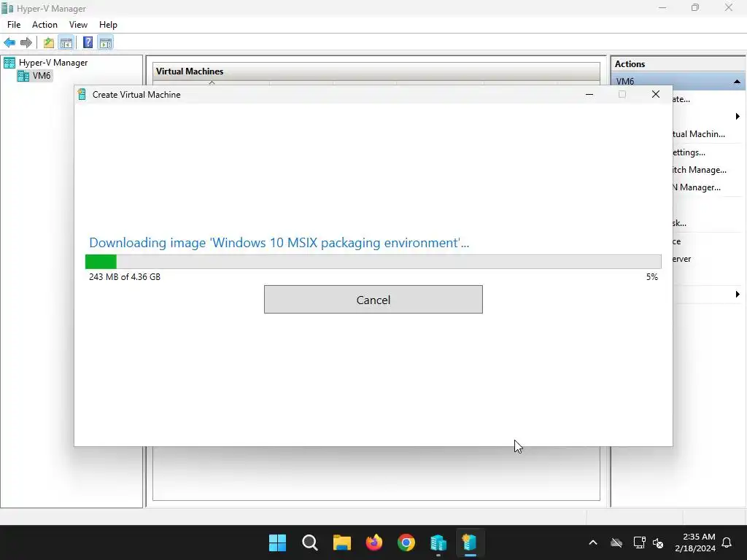Viewport: 747px width, 560px height.
Task: Select the VM6 server in tree
Action: [x=42, y=76]
